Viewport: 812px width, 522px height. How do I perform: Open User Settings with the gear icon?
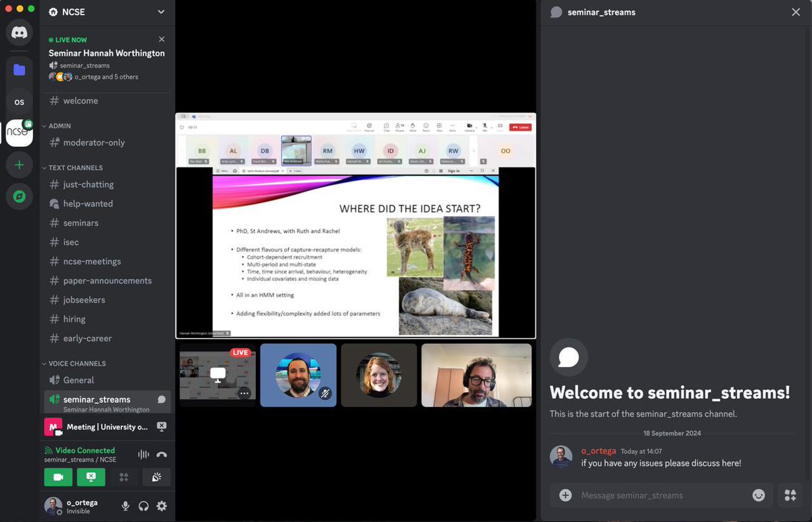pos(161,506)
